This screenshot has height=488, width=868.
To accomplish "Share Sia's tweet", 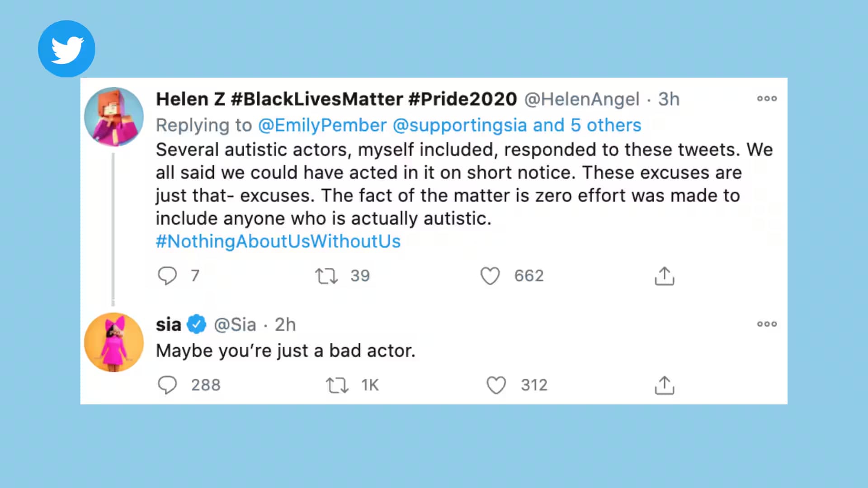I will (664, 385).
